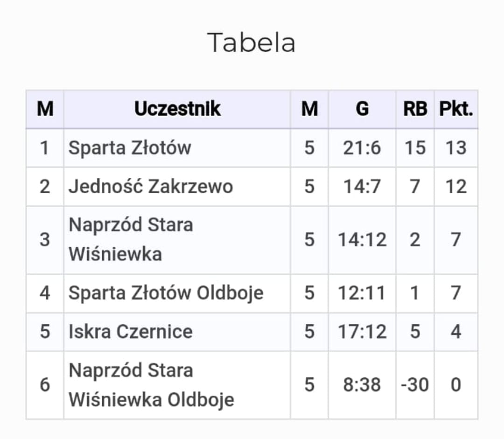Open Jedność Zakrzewo team entry
Screen dimensions: 504x439
tap(151, 187)
